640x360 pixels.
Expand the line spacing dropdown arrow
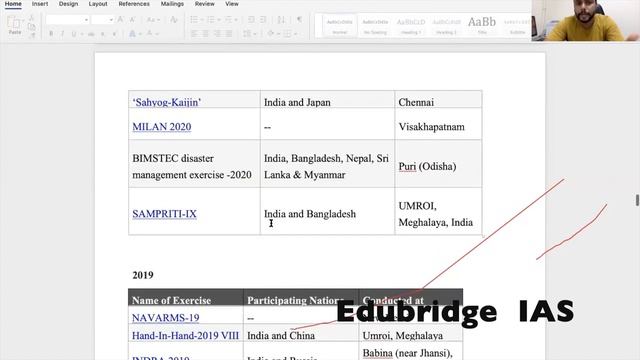pos(254,34)
